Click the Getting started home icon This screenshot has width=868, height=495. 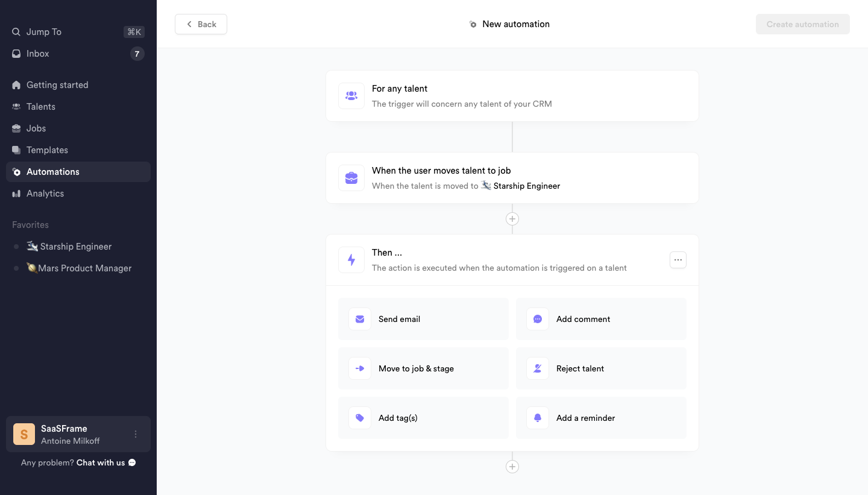(16, 85)
